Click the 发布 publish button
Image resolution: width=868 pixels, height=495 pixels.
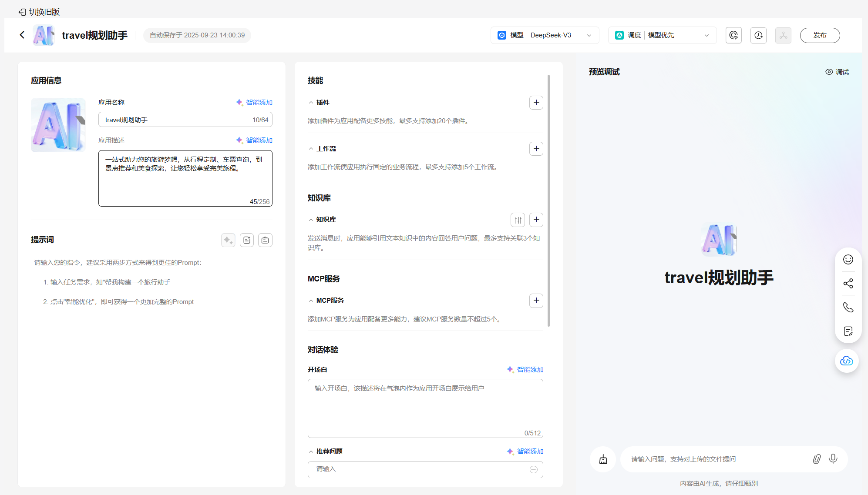click(820, 35)
